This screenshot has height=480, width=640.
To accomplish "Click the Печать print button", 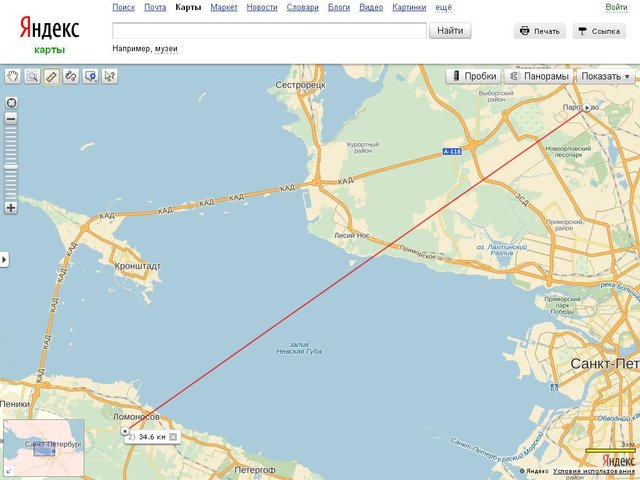I will (540, 31).
